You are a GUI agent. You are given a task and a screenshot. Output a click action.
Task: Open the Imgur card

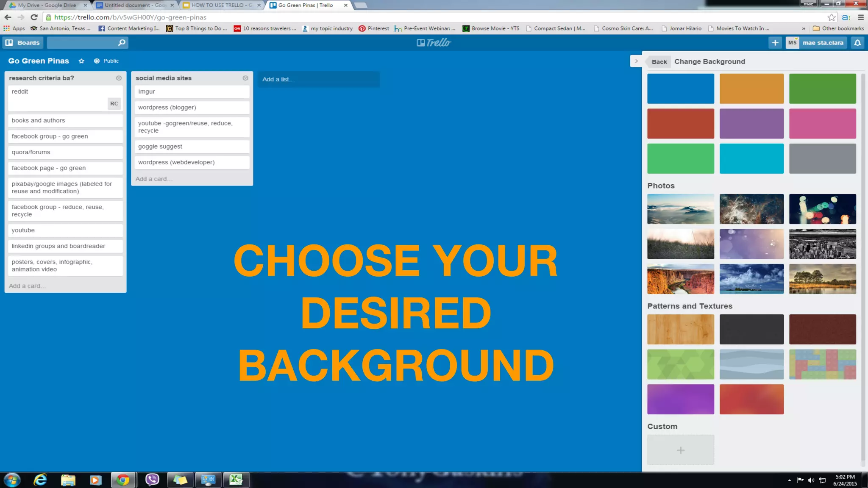(x=192, y=91)
